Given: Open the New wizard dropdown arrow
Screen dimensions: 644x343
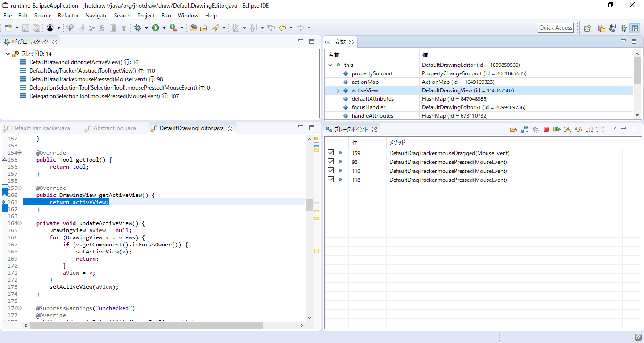Looking at the screenshot, I should tap(17, 28).
